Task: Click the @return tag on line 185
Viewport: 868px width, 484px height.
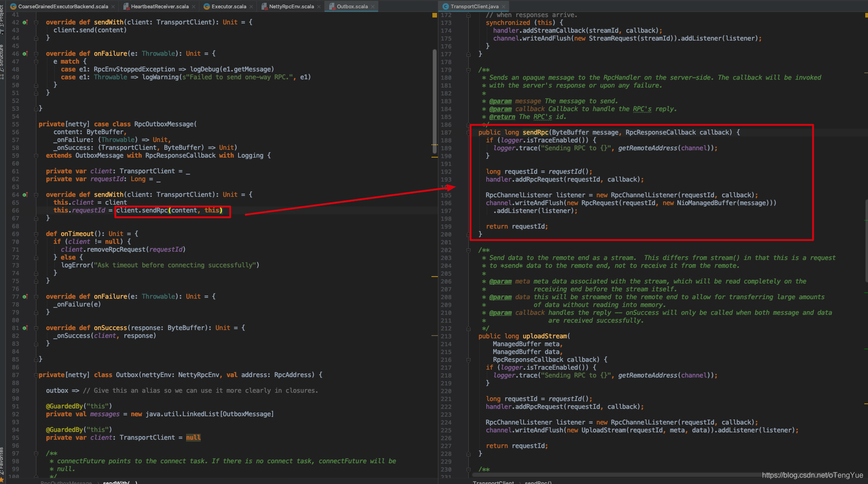Action: [502, 117]
